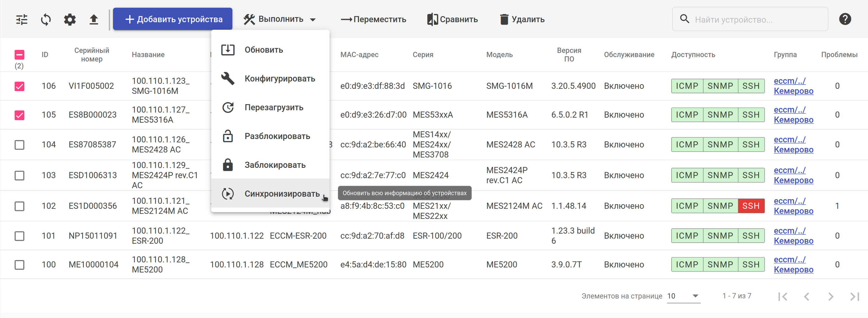Image resolution: width=868 pixels, height=318 pixels.
Task: Click the refresh list icon
Action: [x=46, y=20]
